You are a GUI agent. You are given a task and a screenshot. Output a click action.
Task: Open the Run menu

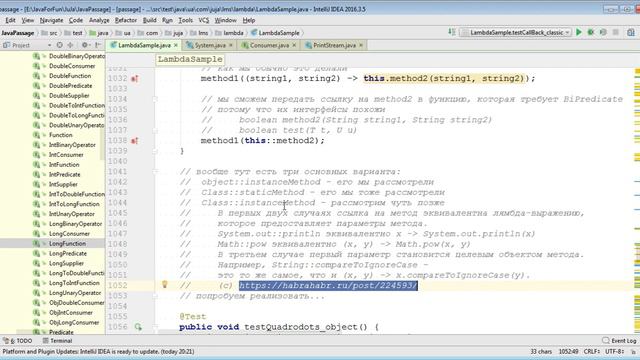point(167,20)
